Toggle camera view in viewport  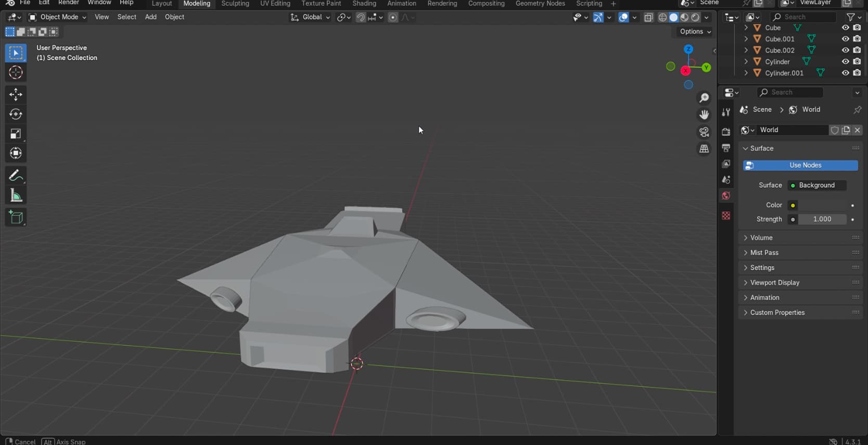[x=704, y=132]
